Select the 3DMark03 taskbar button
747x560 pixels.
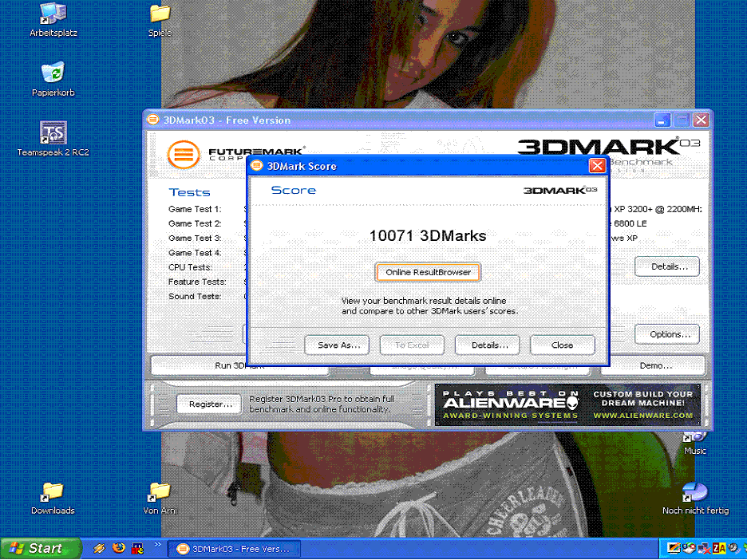[x=235, y=549]
